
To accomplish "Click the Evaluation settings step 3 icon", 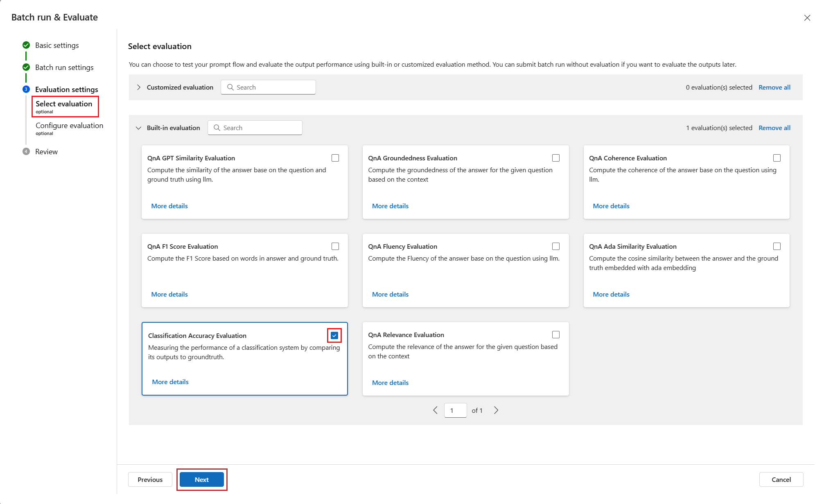I will [x=26, y=89].
